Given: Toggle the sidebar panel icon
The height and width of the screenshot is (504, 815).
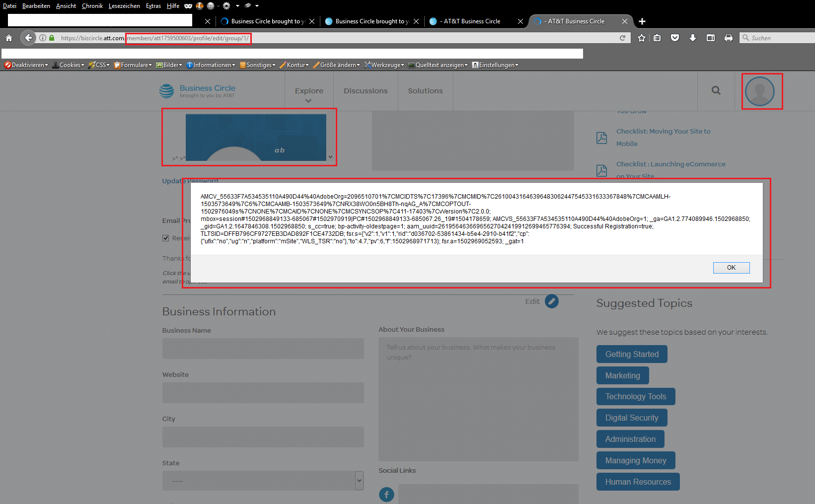Looking at the screenshot, I should coord(711,38).
